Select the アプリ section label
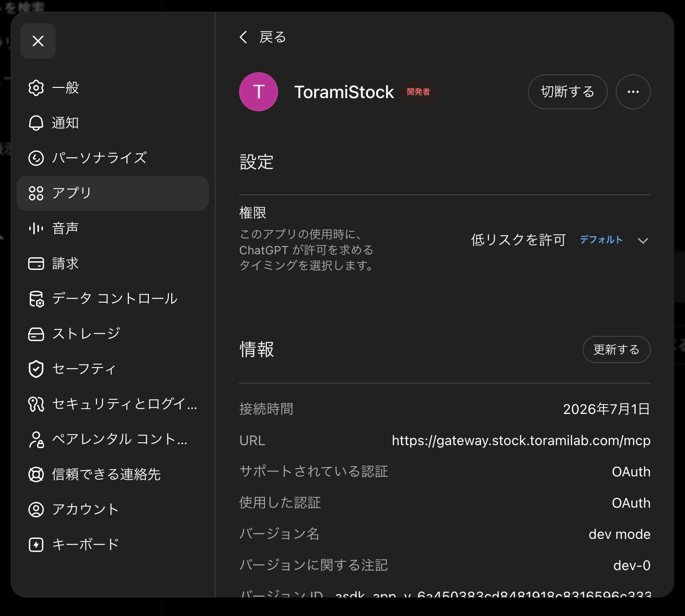The image size is (685, 616). (x=72, y=193)
